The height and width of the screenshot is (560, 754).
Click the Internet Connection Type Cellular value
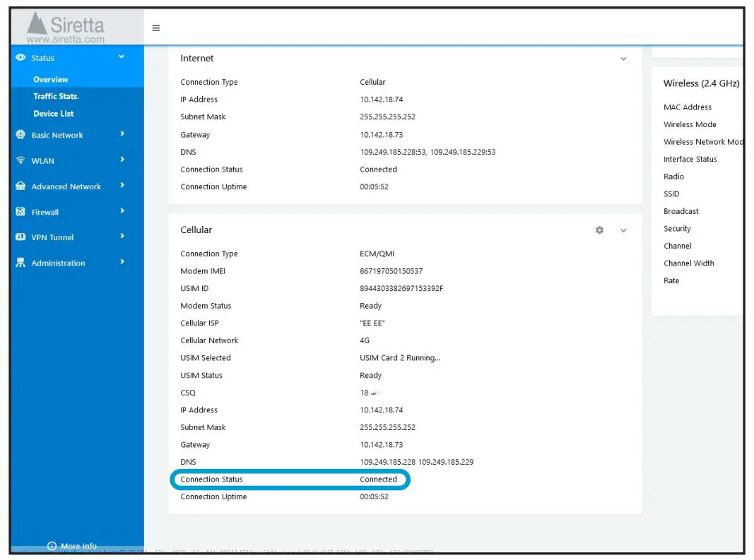tap(372, 82)
